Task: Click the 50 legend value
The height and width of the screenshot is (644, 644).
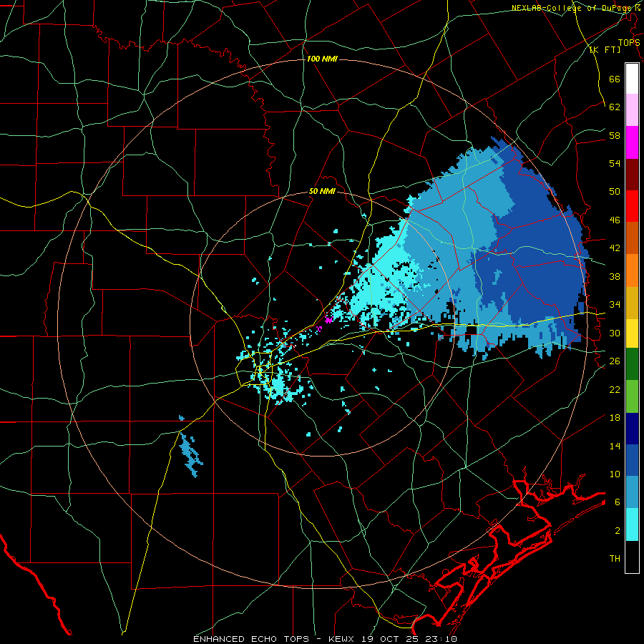Action: click(x=615, y=192)
